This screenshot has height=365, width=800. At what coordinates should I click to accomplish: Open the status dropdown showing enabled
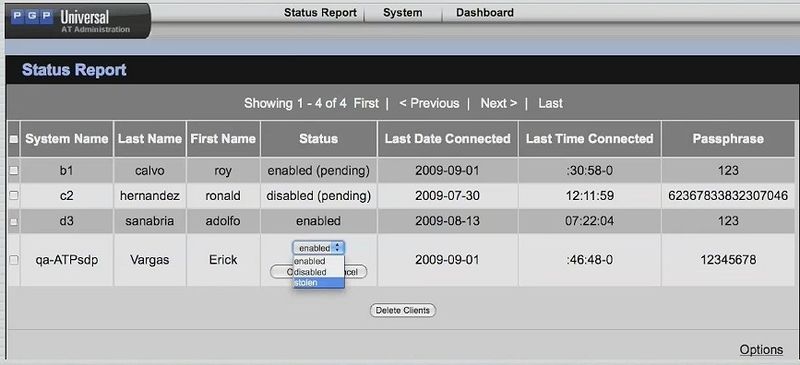[319, 248]
